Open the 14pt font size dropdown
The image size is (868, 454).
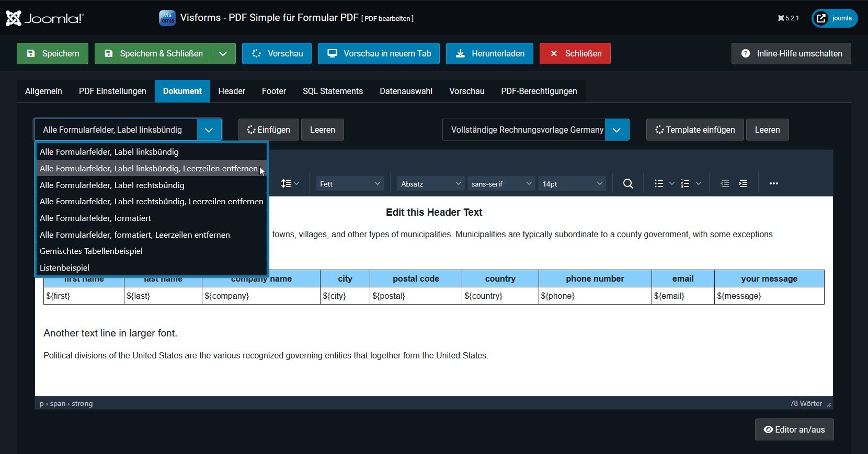[x=572, y=184]
